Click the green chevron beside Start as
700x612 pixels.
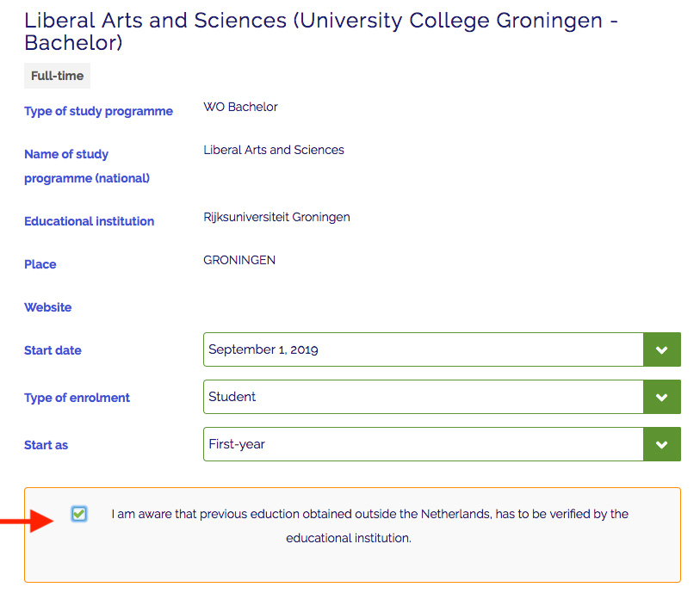pyautogui.click(x=661, y=444)
